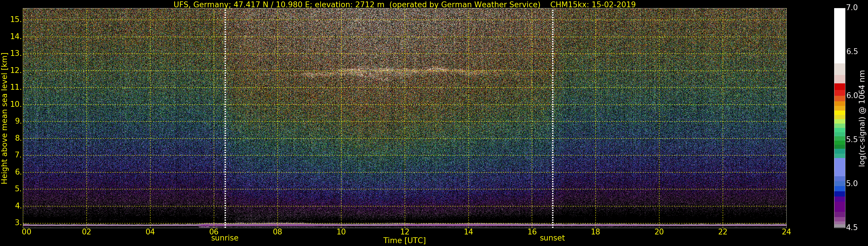Click the sunrise label below the time axis

[225, 238]
